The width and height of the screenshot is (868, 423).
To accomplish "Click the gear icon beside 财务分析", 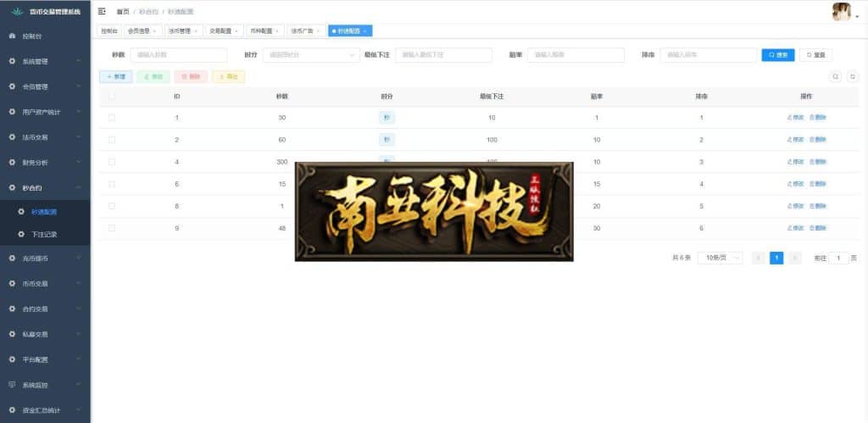I will 12,163.
